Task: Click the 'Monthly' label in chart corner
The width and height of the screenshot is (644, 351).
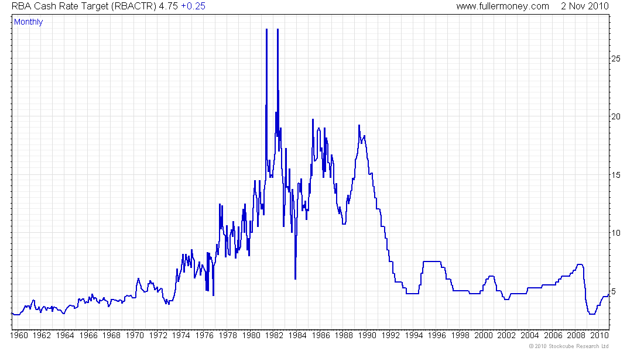Action: click(x=28, y=22)
